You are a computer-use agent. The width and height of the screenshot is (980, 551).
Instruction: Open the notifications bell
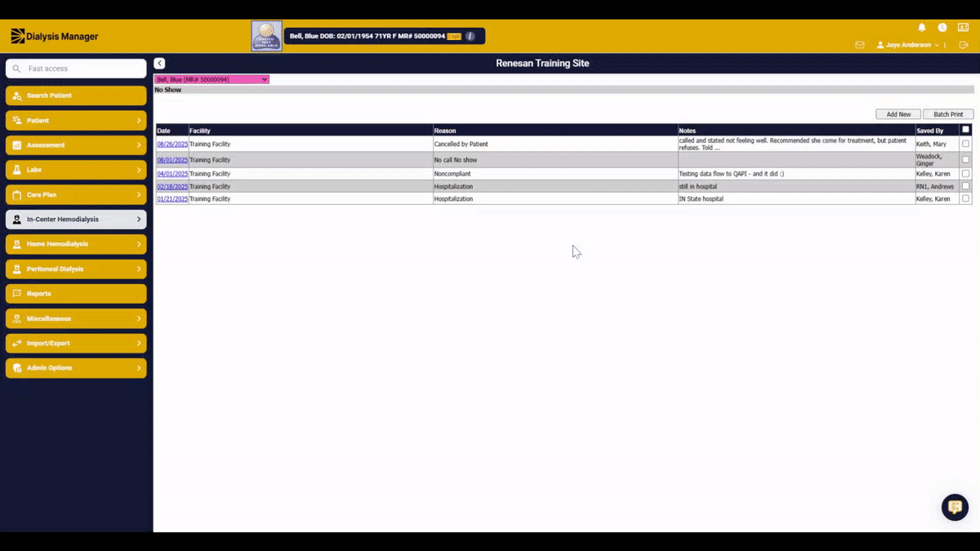coord(922,28)
